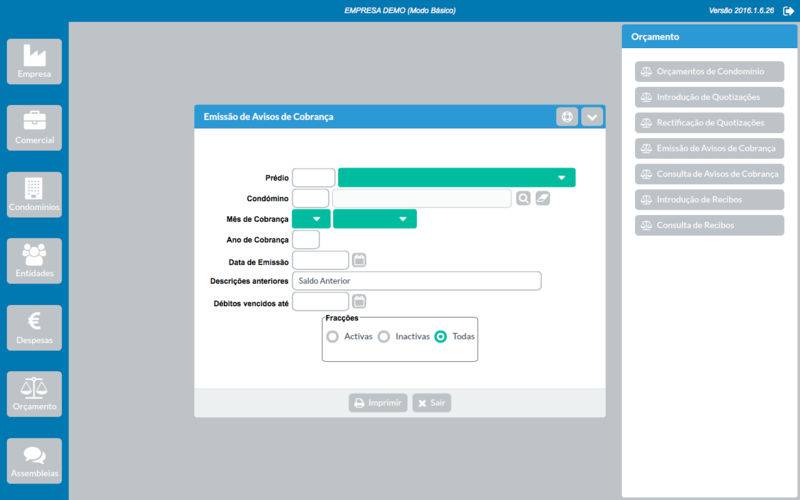Focus the Condómino code input field
The height and width of the screenshot is (500, 800).
[x=311, y=198]
